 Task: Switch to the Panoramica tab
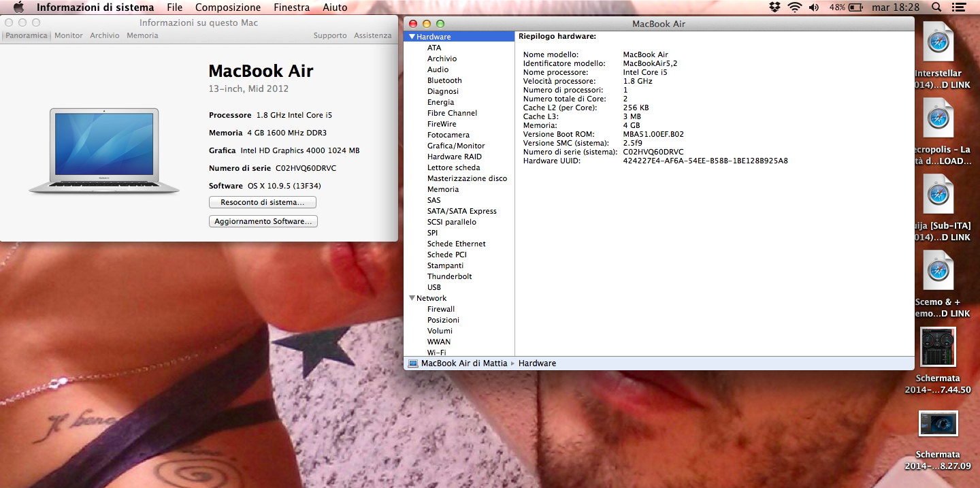[27, 35]
